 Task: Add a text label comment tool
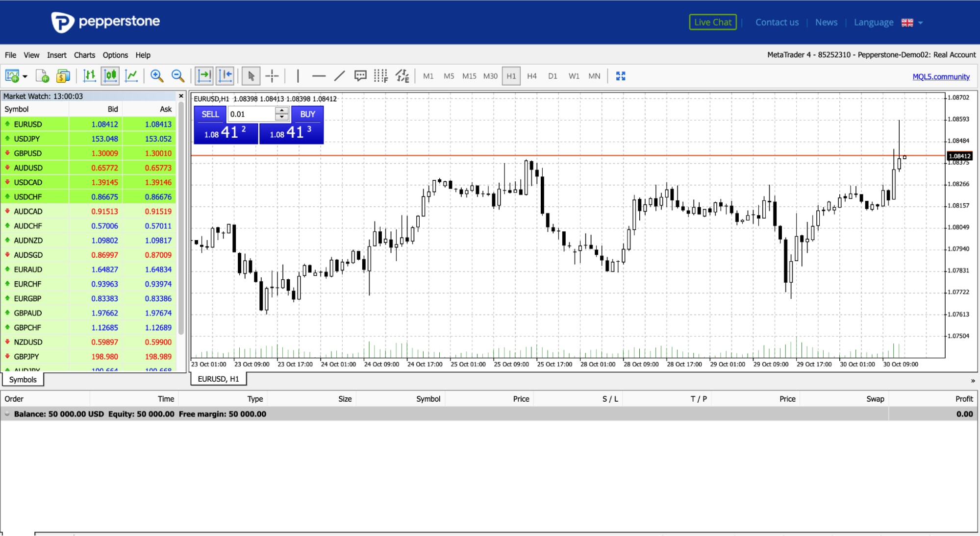[x=360, y=76]
